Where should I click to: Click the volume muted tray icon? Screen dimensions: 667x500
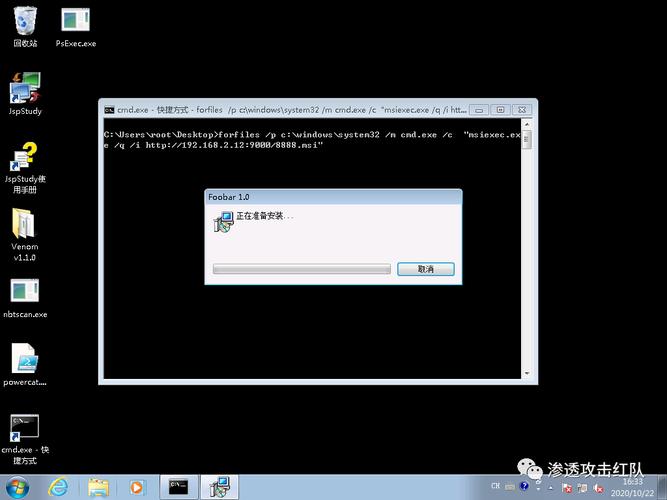click(x=599, y=488)
